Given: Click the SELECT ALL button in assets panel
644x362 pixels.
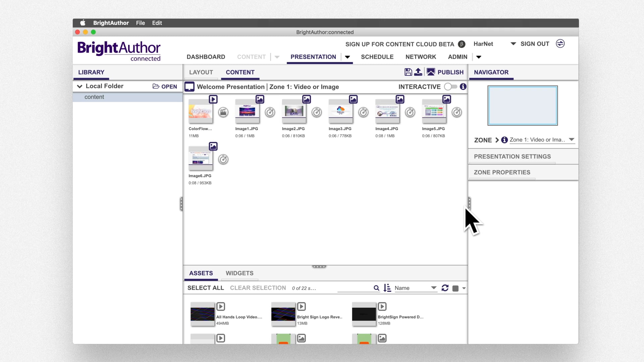Looking at the screenshot, I should point(206,288).
